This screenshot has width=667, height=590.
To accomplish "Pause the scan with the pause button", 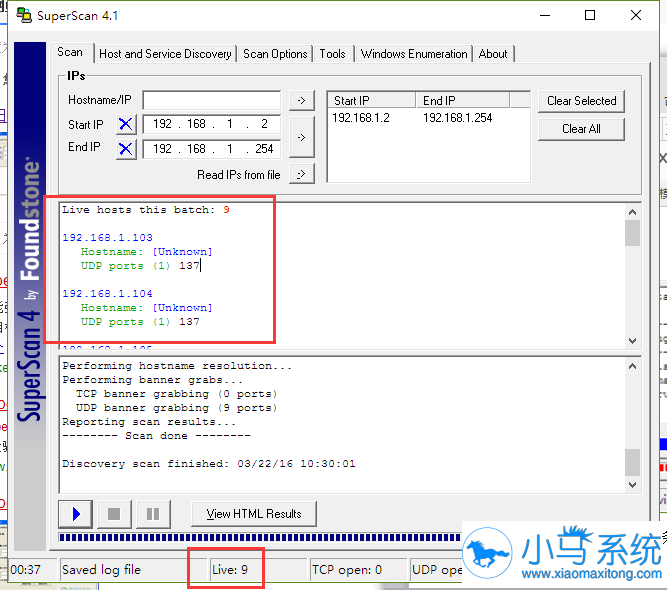I will click(153, 514).
